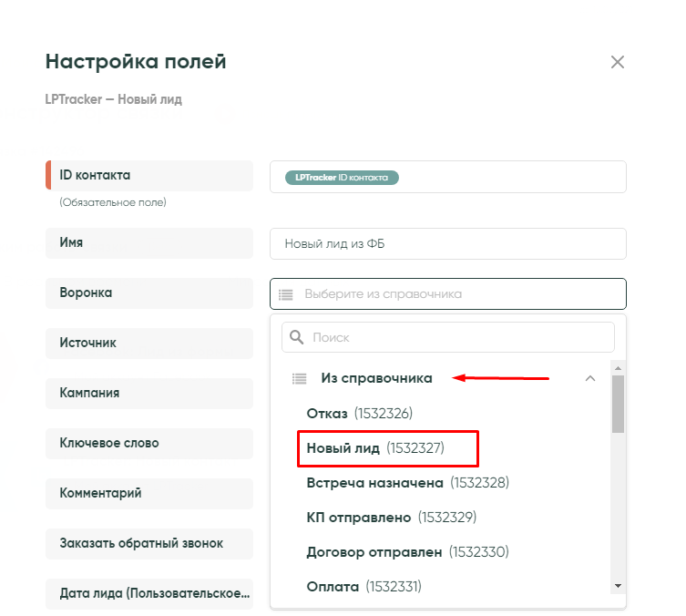Click the Имя input field
Viewport: 686px width, 616px height.
pos(448,244)
